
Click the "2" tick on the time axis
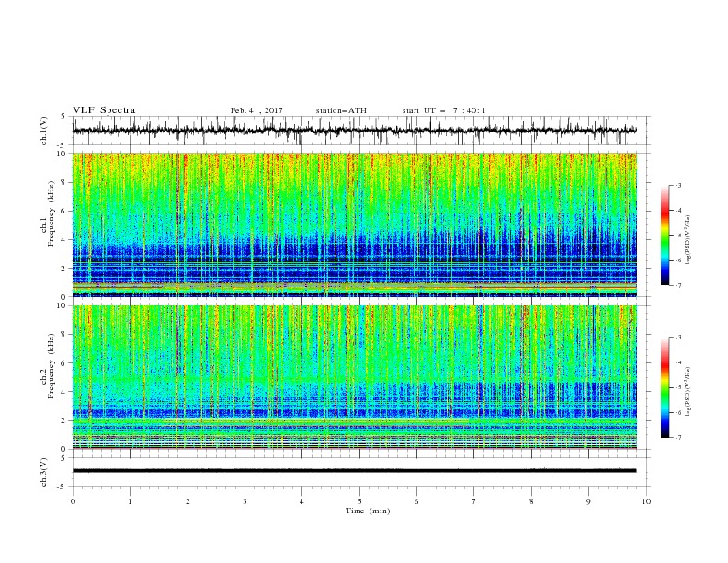pos(188,501)
